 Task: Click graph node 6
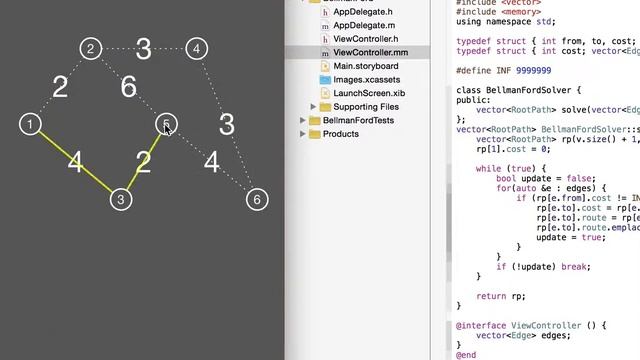click(257, 200)
